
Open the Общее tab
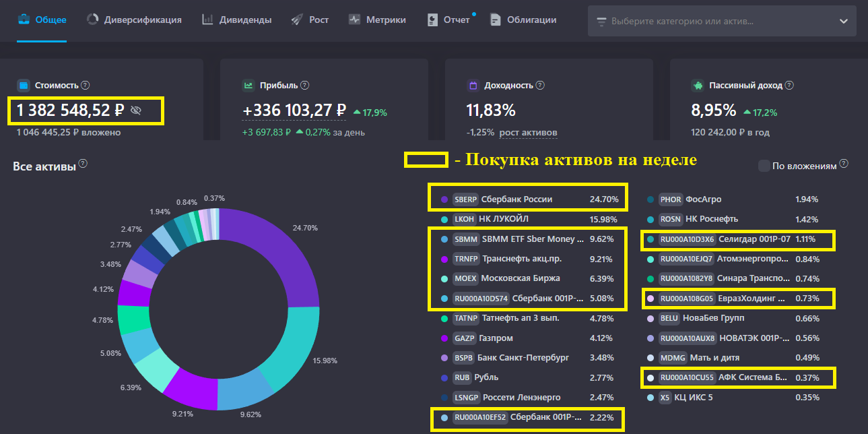[x=42, y=20]
